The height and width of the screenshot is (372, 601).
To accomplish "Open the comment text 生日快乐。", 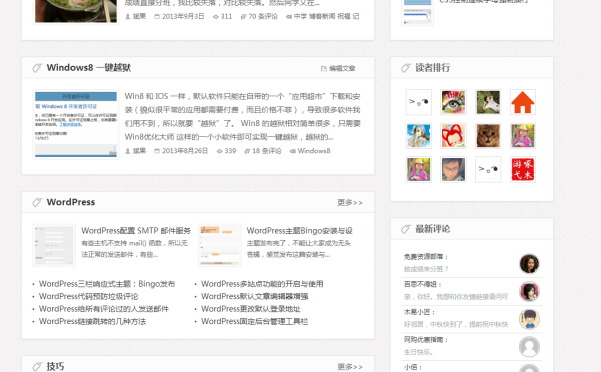I will click(x=418, y=352).
